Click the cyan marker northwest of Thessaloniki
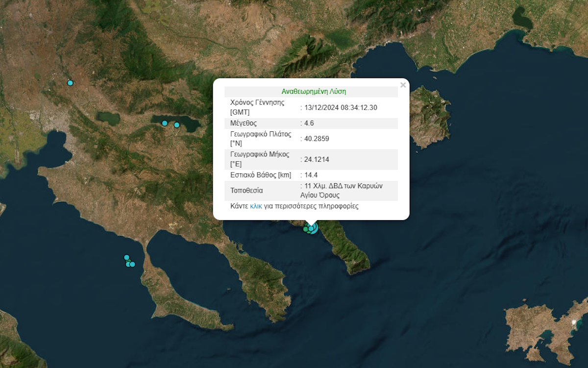Image resolution: width=588 pixels, height=368 pixels. [x=70, y=83]
